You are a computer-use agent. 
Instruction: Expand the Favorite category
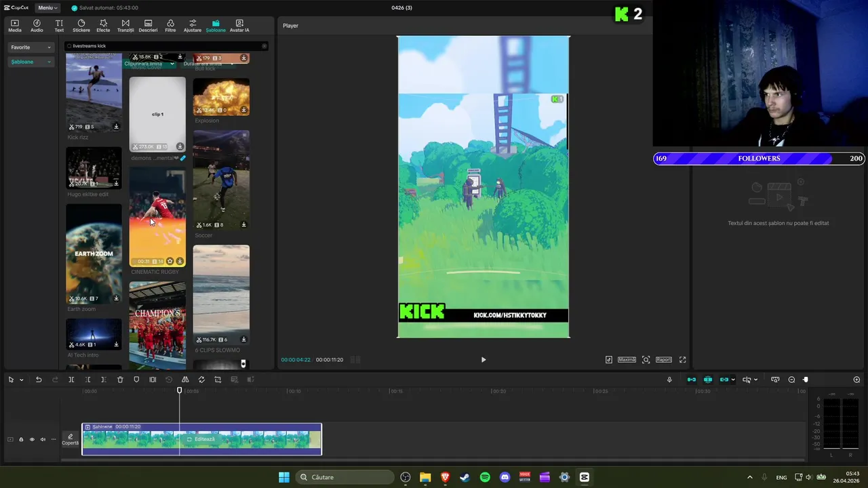pyautogui.click(x=31, y=47)
